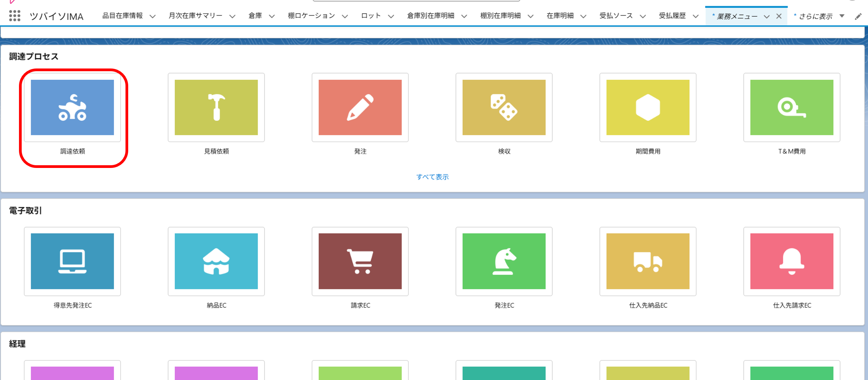This screenshot has width=868, height=380.
Task: Switch to the 倉庫別在庫明細 tab
Action: click(x=431, y=16)
